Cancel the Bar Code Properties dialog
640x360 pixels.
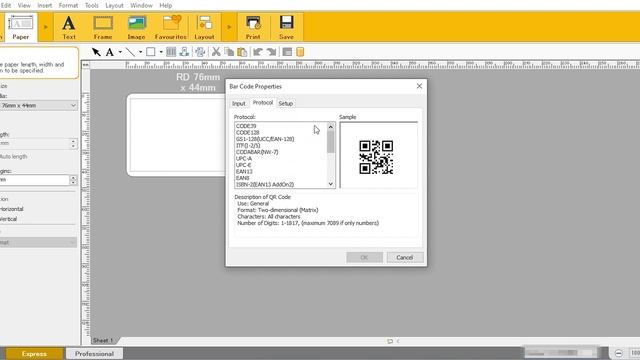(404, 258)
